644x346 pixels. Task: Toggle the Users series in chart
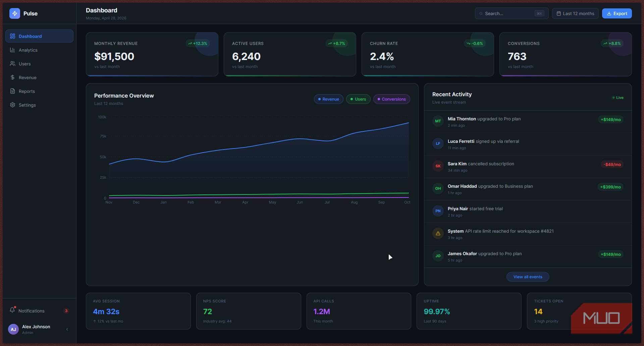coord(358,99)
